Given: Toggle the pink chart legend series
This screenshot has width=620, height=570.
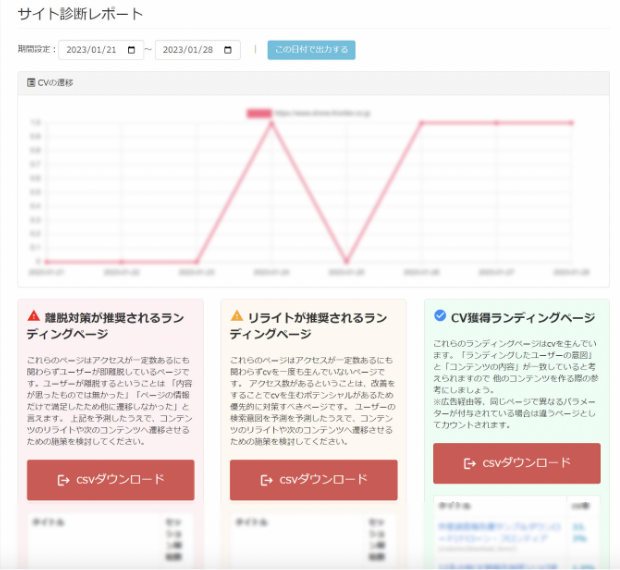Looking at the screenshot, I should pyautogui.click(x=258, y=113).
